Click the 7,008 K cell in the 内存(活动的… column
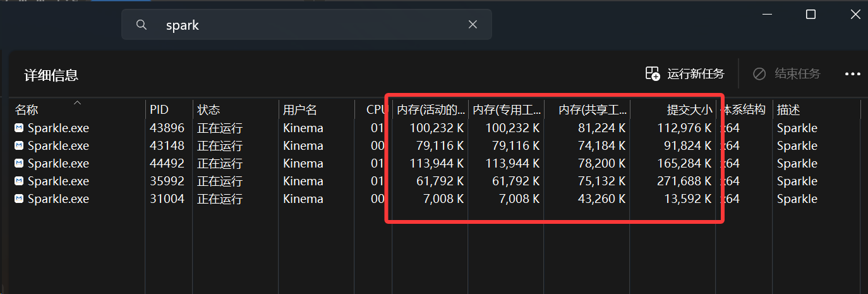Image resolution: width=868 pixels, height=294 pixels. coord(443,199)
